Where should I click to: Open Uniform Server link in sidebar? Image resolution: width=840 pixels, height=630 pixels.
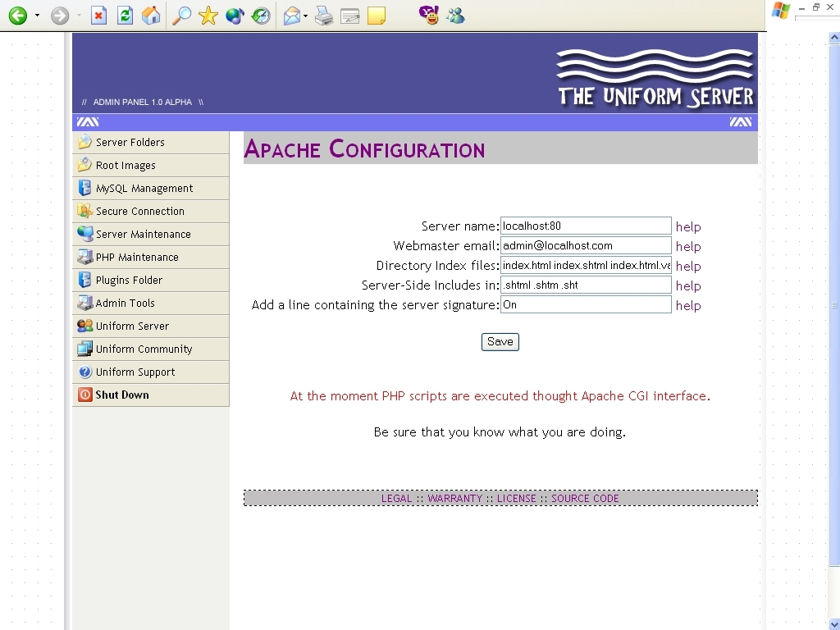151,326
